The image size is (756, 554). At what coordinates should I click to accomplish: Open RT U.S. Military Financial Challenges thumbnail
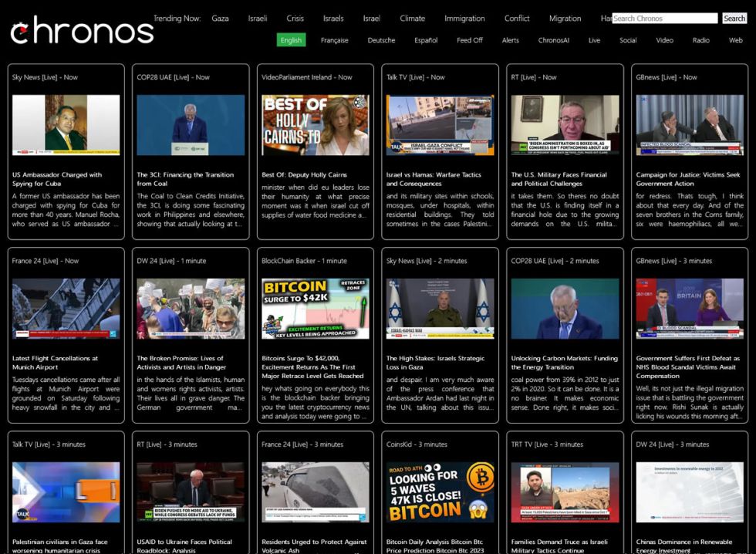[565, 125]
